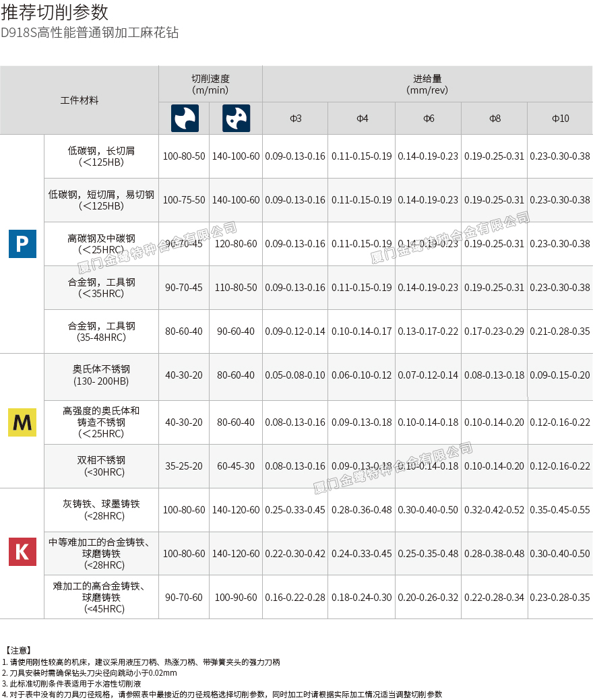Select the 低碳钢，长切屑 material row label
This screenshot has height=700, width=595.
[101, 156]
